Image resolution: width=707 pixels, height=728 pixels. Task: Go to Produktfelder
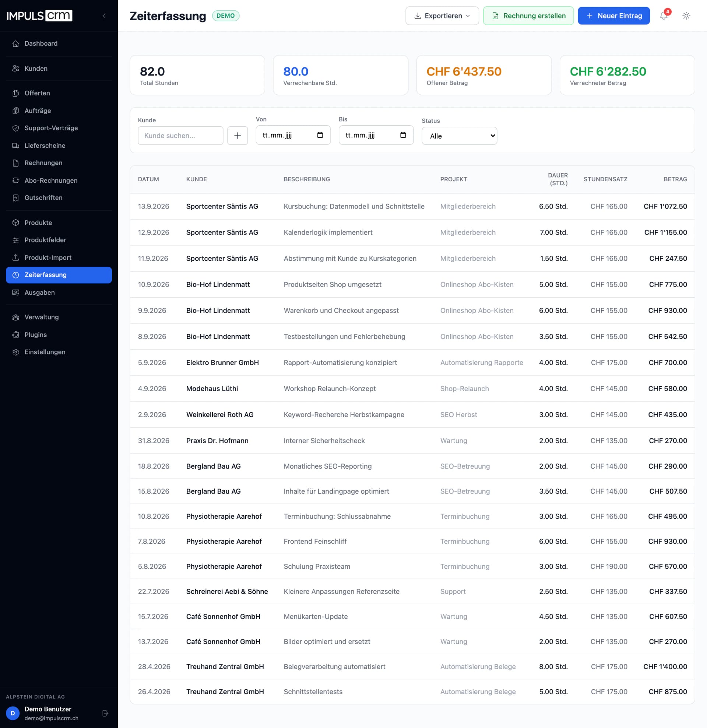59,240
